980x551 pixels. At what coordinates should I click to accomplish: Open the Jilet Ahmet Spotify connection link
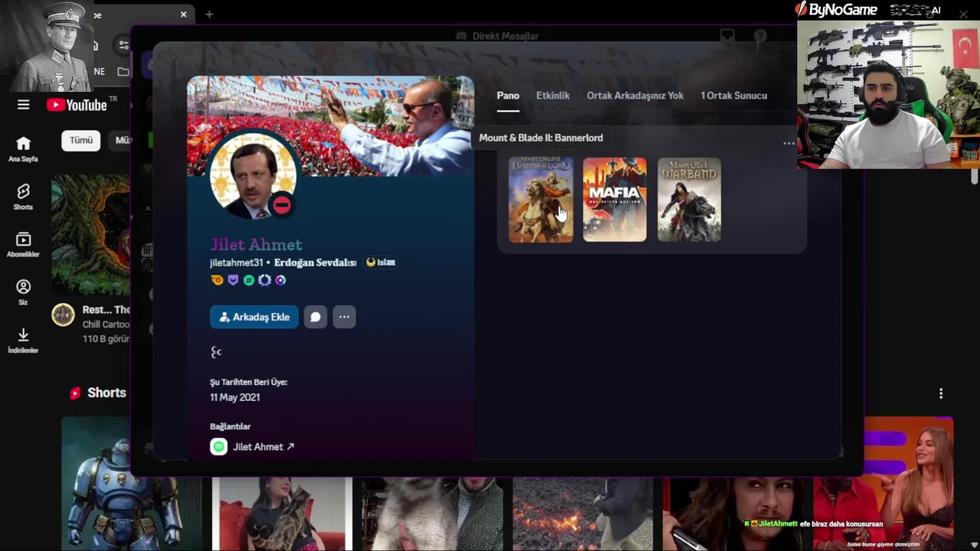pyautogui.click(x=263, y=447)
